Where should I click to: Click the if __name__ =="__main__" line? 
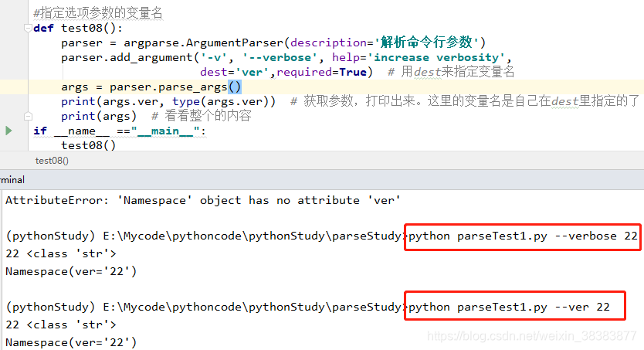click(x=120, y=131)
